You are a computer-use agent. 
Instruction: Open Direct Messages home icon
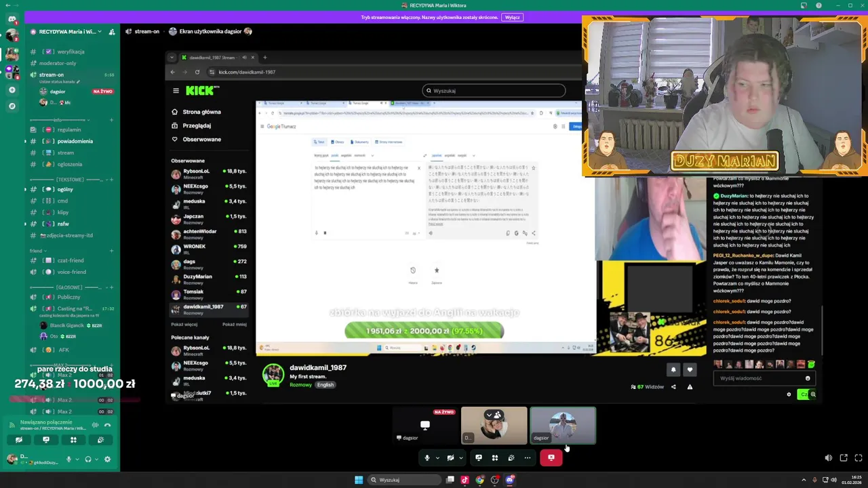point(12,19)
